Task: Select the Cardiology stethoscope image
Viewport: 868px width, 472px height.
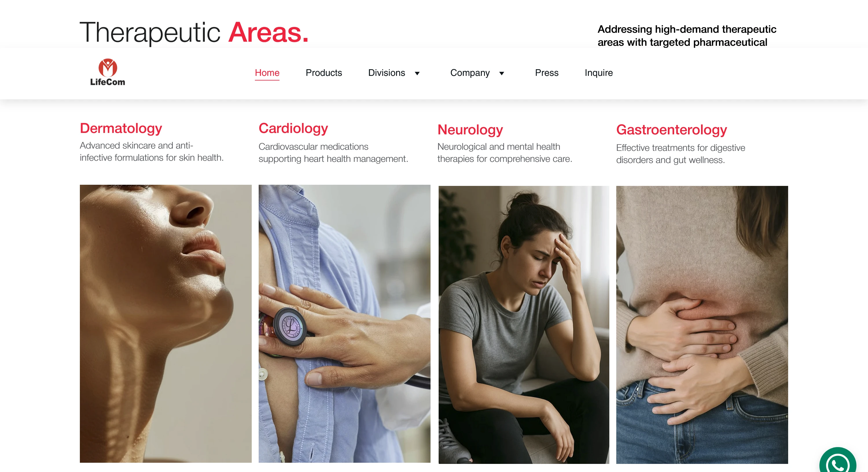Action: click(344, 324)
